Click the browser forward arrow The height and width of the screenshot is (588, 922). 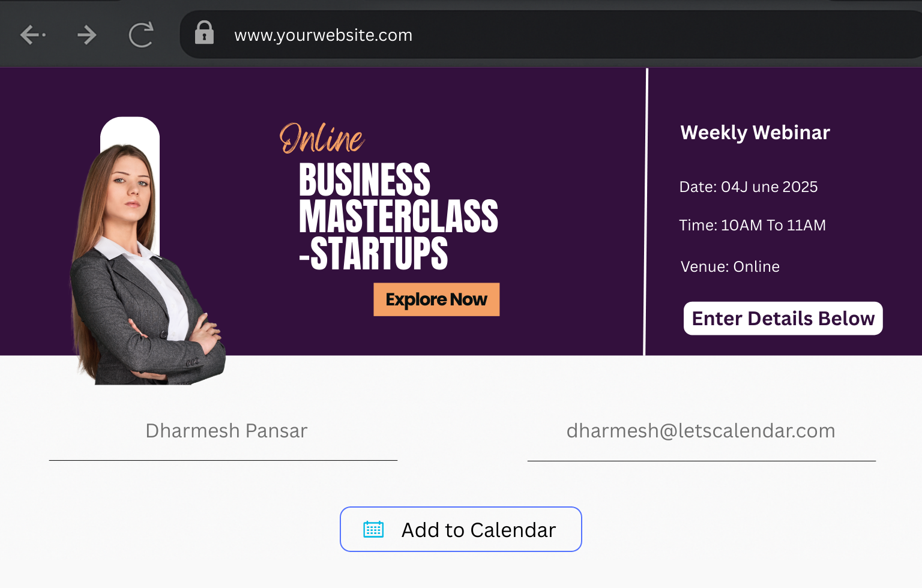click(87, 35)
